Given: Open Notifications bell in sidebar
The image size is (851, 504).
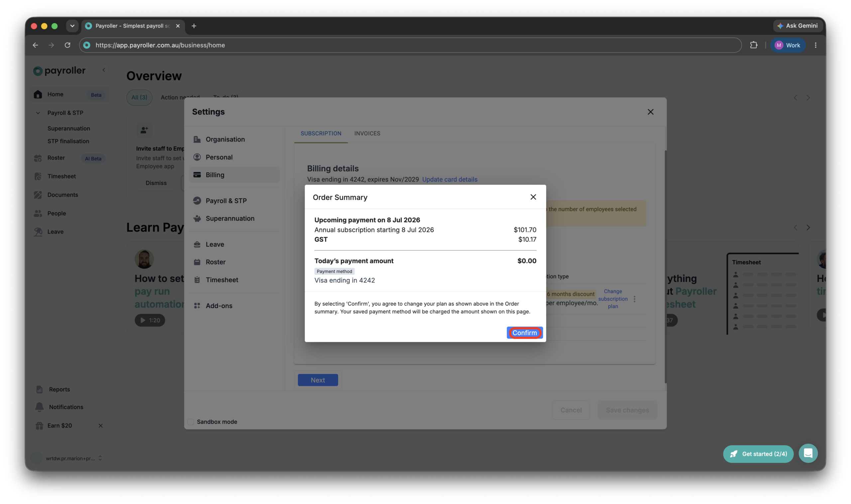Looking at the screenshot, I should [x=40, y=407].
